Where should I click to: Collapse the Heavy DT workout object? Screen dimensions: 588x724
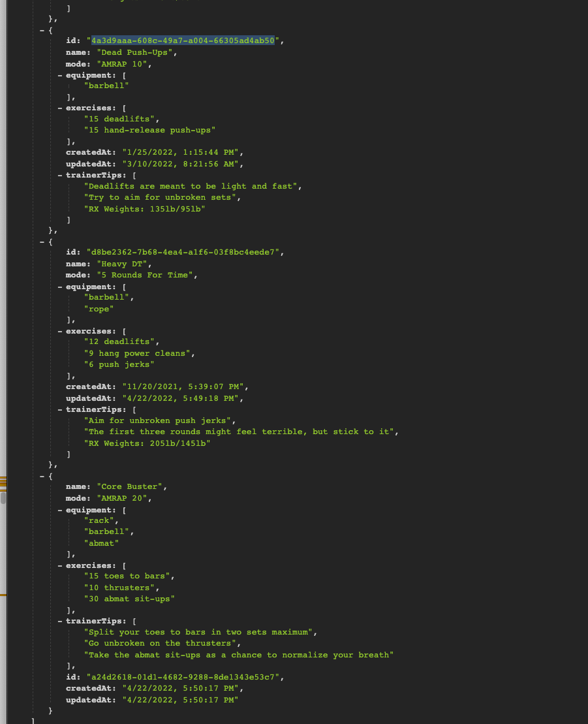40,241
